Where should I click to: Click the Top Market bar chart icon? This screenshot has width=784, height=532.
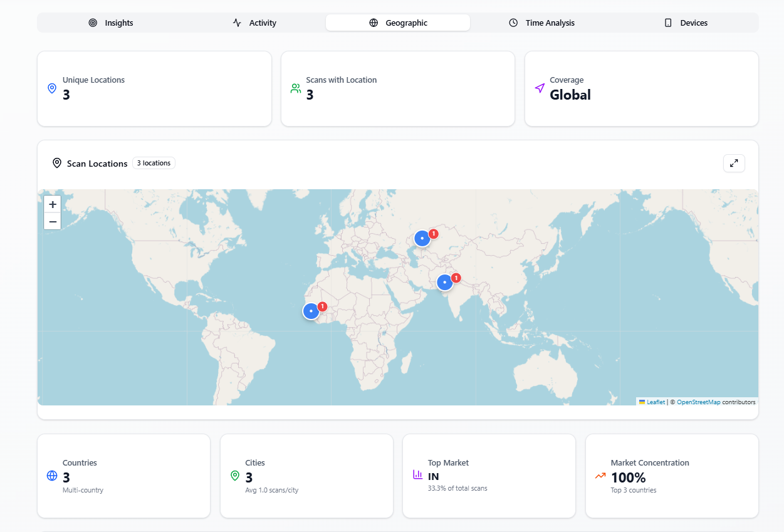coord(418,474)
